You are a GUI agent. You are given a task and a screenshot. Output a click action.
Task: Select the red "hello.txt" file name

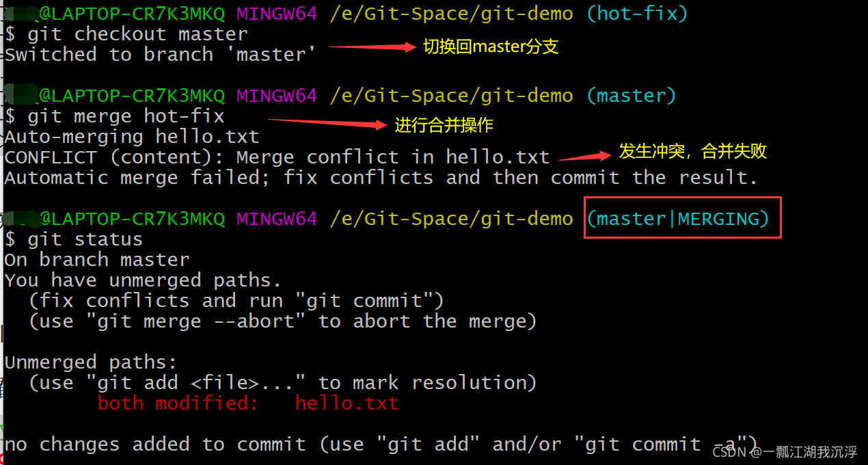click(347, 403)
